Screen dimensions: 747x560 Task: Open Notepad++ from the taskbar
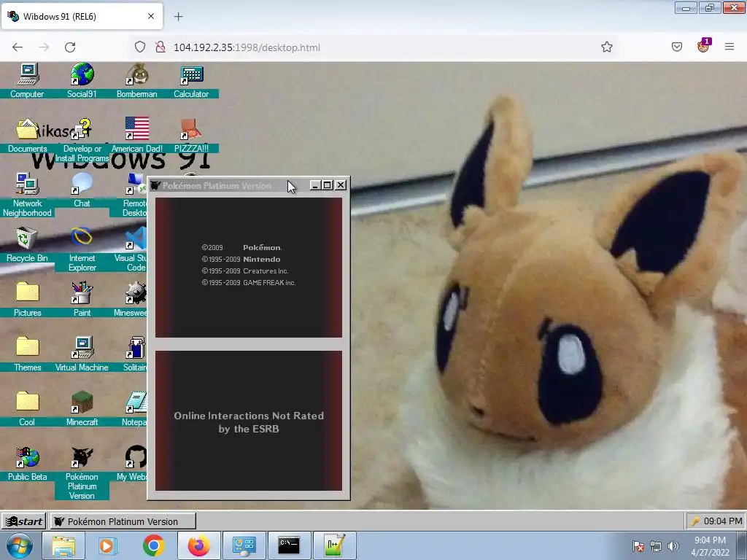(x=334, y=545)
